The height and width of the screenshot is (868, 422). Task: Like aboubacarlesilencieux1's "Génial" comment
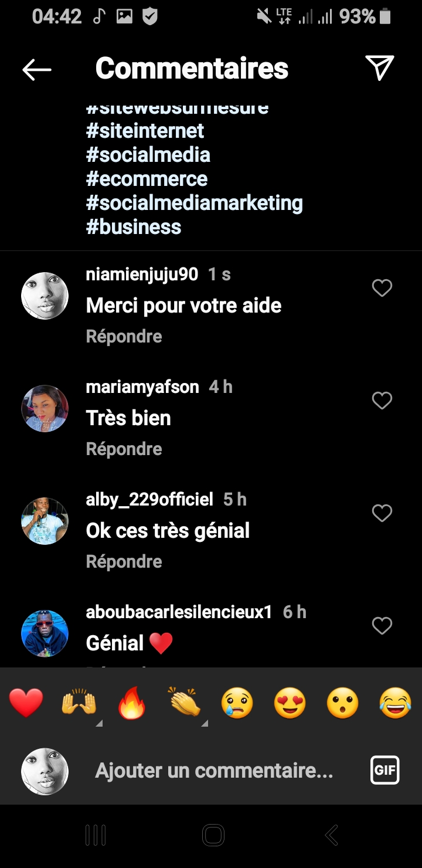tap(382, 626)
